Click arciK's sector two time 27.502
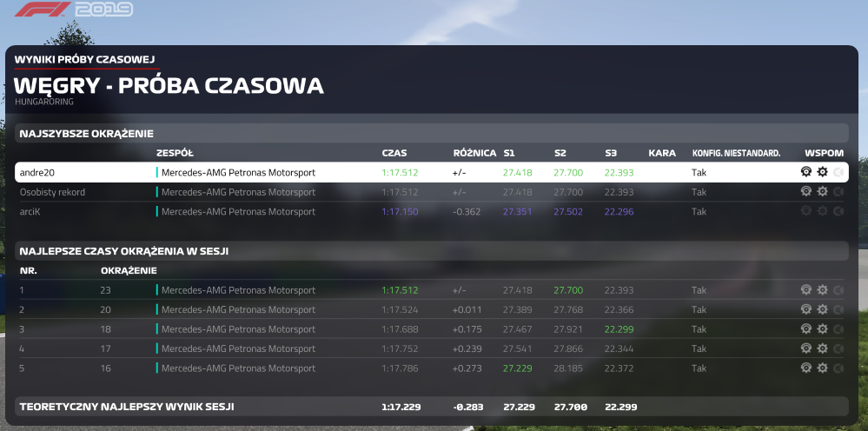This screenshot has height=431, width=868. tap(568, 211)
